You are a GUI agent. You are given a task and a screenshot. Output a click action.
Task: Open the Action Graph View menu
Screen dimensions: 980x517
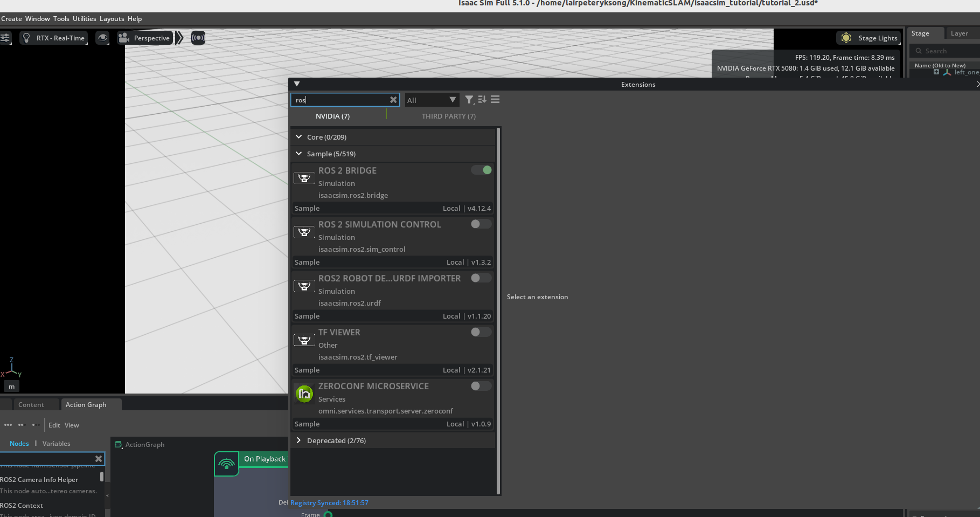click(72, 425)
